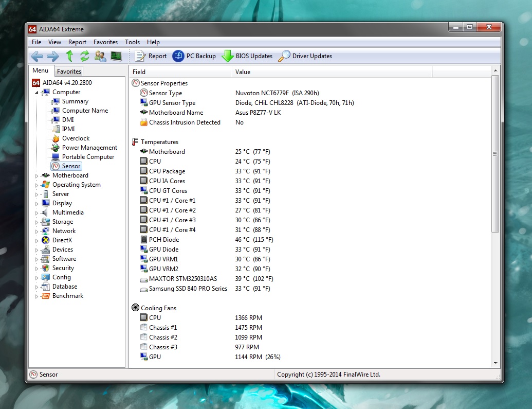Click the Cooling Fans section fan icon
Image resolution: width=532 pixels, height=409 pixels.
point(135,308)
